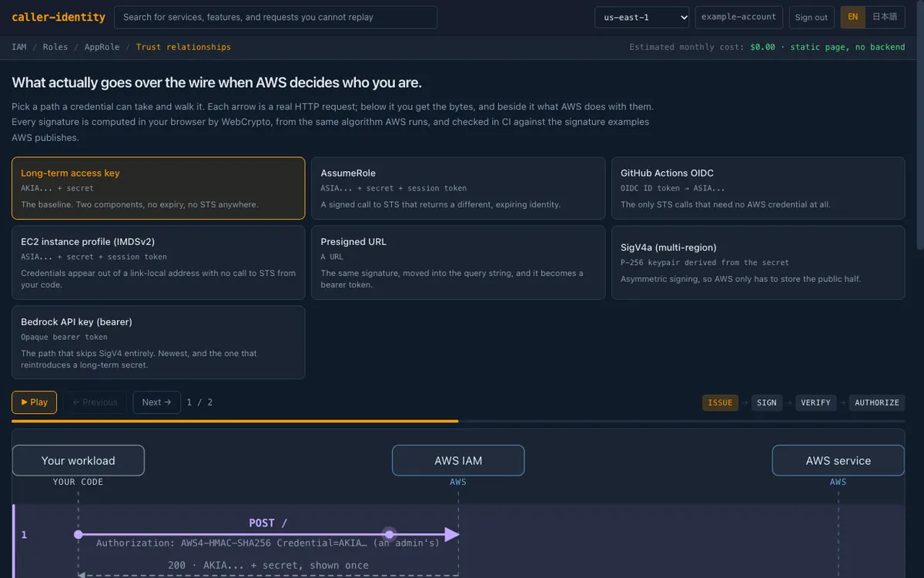Select the SIGN phase tab

[767, 402]
